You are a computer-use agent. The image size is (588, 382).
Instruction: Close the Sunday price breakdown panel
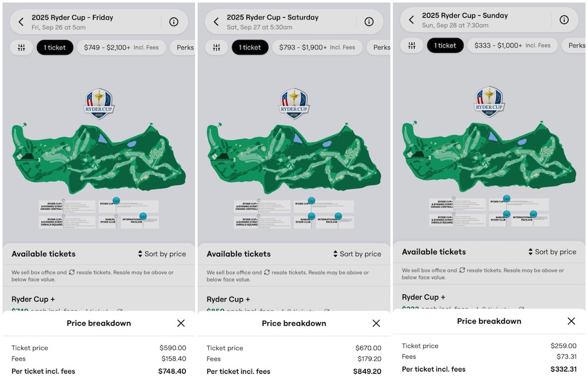[572, 321]
